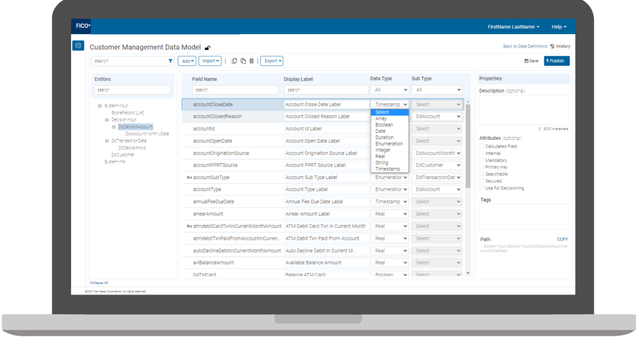
Task: Open the Help menu
Action: point(559,27)
